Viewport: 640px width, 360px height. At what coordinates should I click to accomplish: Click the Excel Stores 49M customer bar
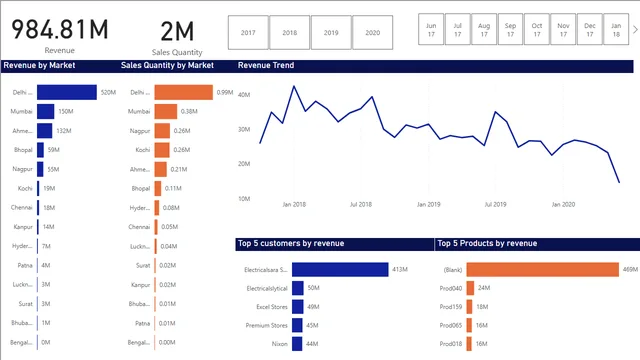(x=298, y=307)
